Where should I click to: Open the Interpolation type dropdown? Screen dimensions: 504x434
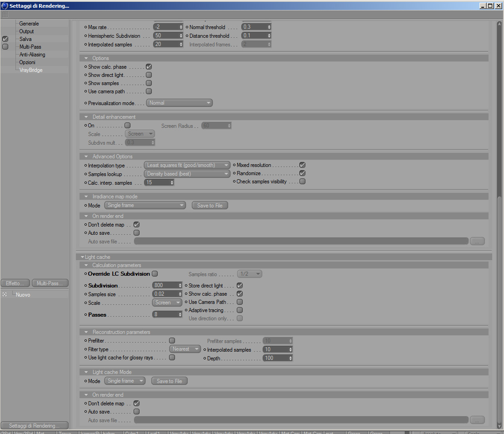pyautogui.click(x=187, y=165)
